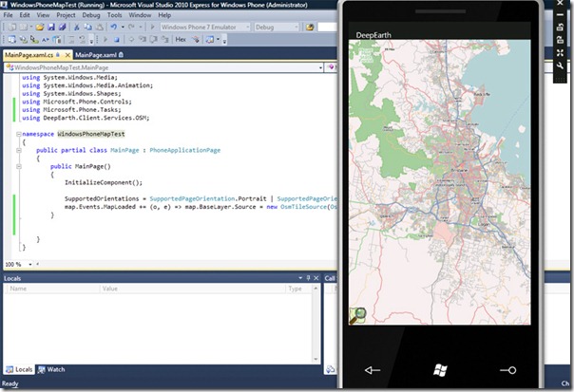Close the Locals panel
The height and width of the screenshot is (392, 574).
tap(316, 278)
